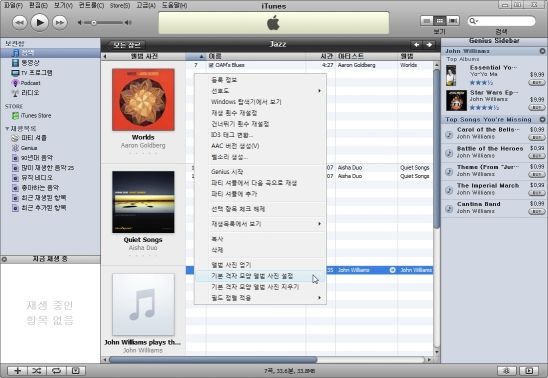Viewport: 548px width, 378px height.
Task: Toggle repeat in the bottom bar
Action: (56, 371)
